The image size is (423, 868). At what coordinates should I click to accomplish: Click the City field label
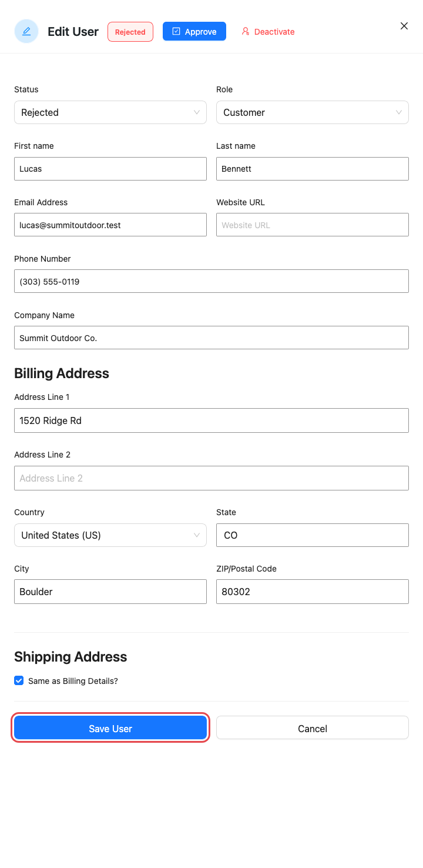tap(22, 569)
